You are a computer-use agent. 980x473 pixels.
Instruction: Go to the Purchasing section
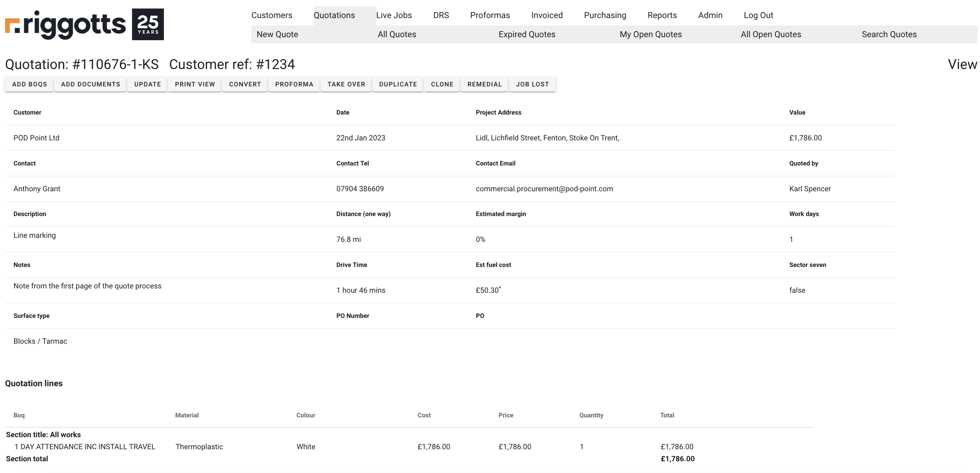coord(605,15)
